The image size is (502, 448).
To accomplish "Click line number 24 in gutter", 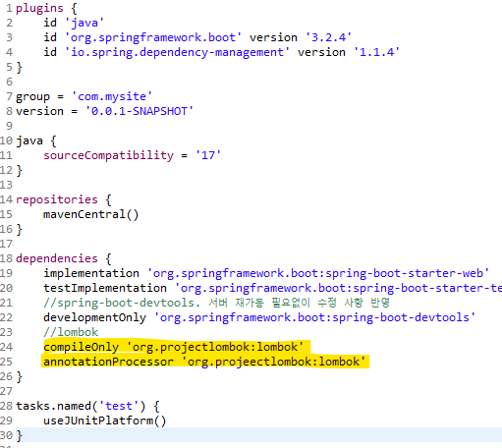I will (6, 347).
